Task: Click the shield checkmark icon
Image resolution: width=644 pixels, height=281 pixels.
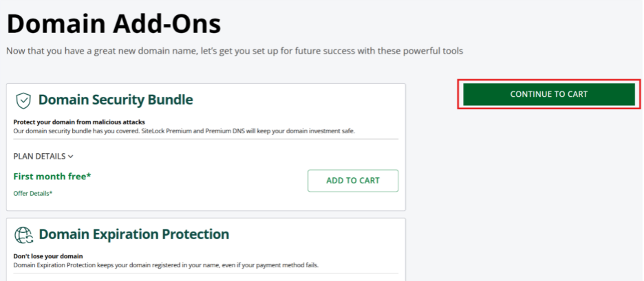Action: coord(23,100)
